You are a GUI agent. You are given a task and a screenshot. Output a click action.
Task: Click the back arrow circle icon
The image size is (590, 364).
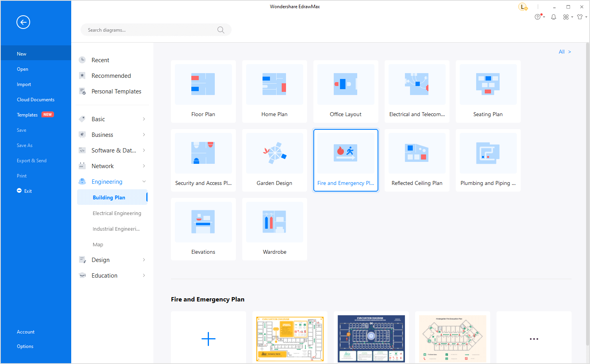[23, 22]
